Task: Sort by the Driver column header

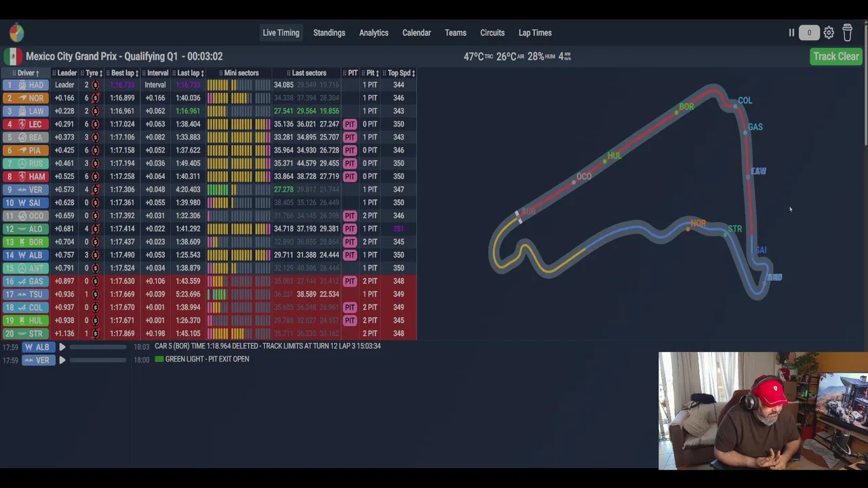Action: (26, 73)
